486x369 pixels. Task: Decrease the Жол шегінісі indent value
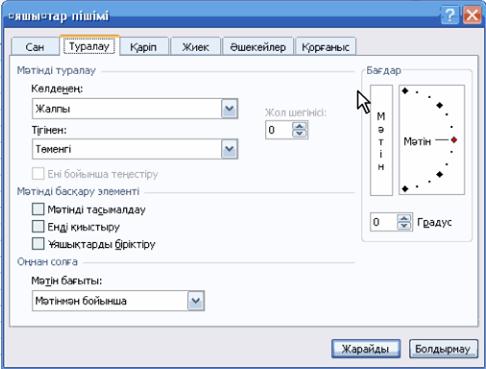300,134
